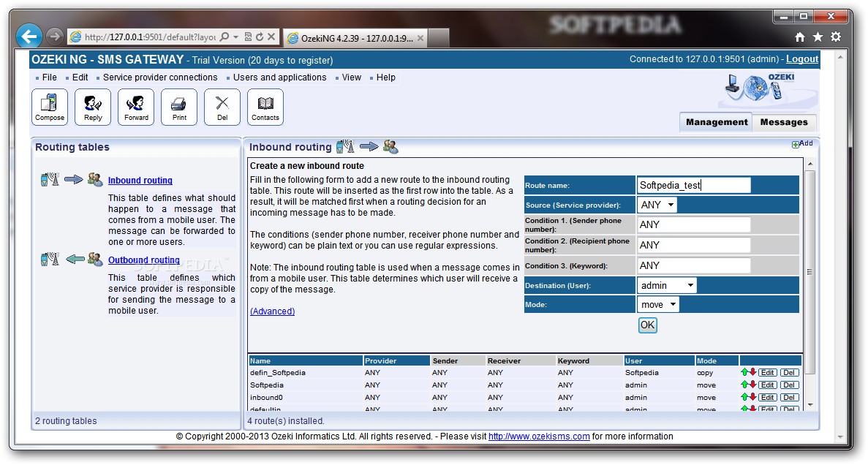The height and width of the screenshot is (465, 868).
Task: Open Service provider connections menu
Action: tap(160, 77)
